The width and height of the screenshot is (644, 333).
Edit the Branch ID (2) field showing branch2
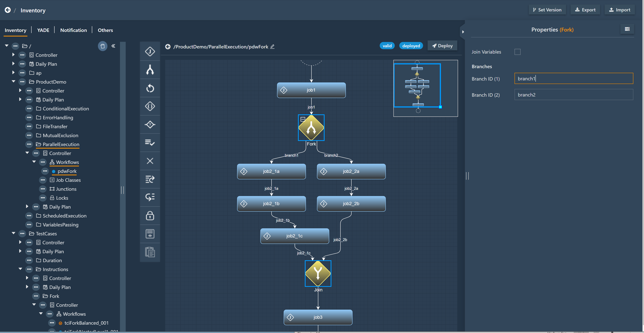click(573, 95)
